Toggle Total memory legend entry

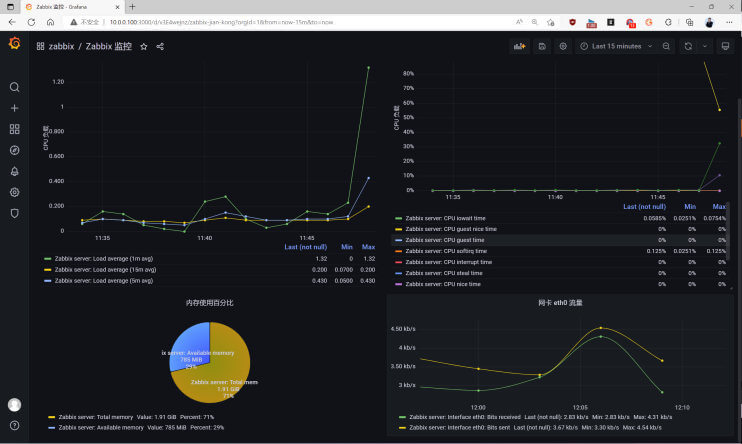pyautogui.click(x=96, y=417)
